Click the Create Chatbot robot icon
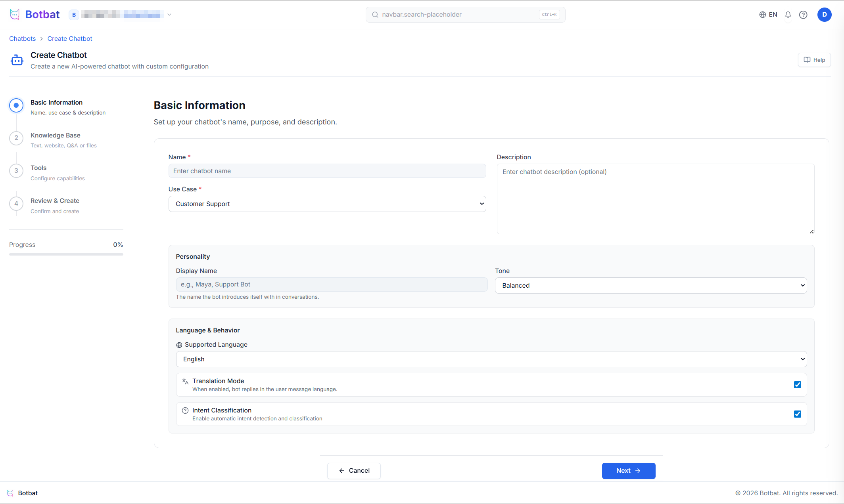The height and width of the screenshot is (504, 844). (x=17, y=60)
